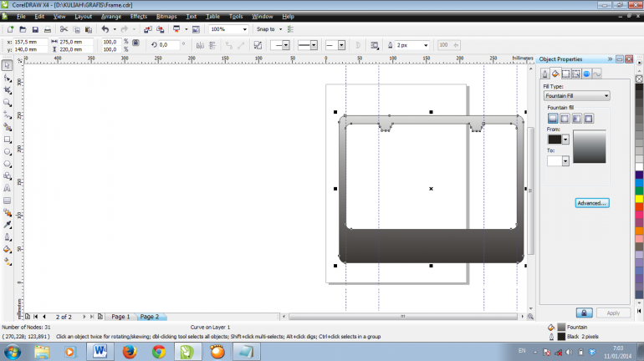Click the Copy icon

pyautogui.click(x=76, y=29)
